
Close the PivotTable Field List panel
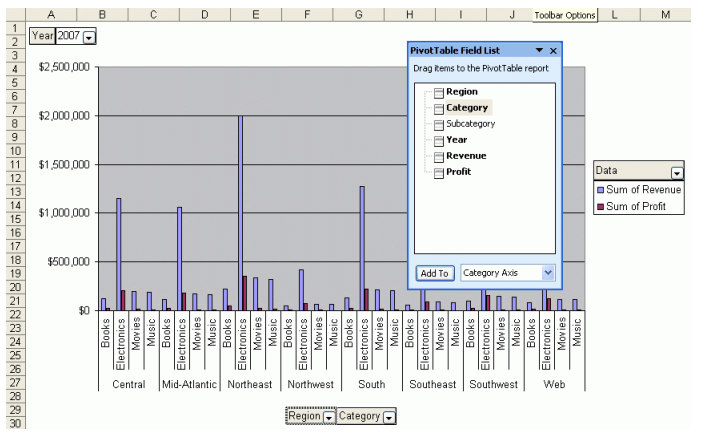[553, 50]
